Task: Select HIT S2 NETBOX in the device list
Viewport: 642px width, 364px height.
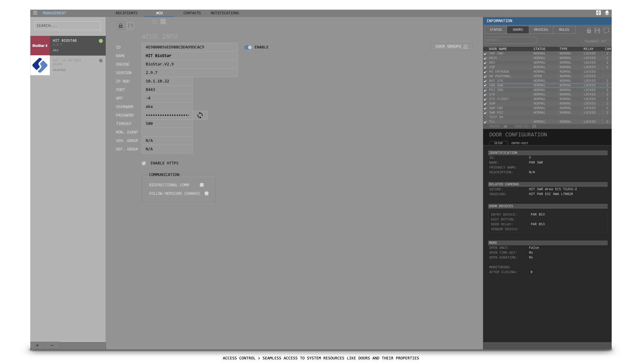Action: coord(67,65)
